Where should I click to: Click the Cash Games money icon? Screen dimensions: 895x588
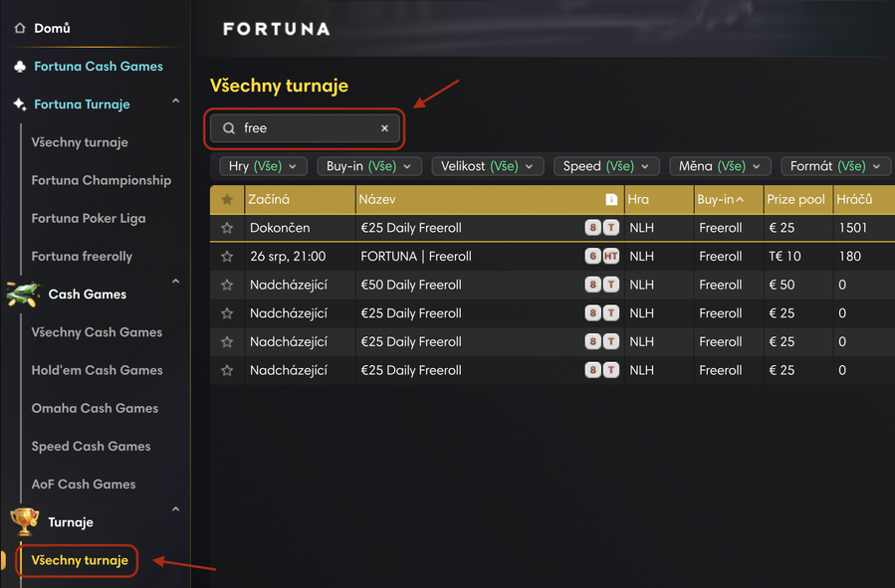24,294
